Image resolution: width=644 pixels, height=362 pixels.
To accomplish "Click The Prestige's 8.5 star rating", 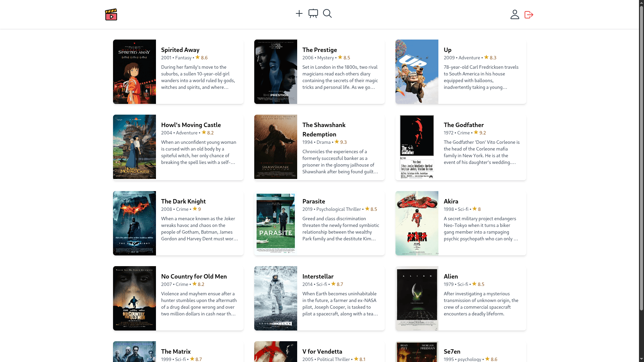I will tap(344, 58).
